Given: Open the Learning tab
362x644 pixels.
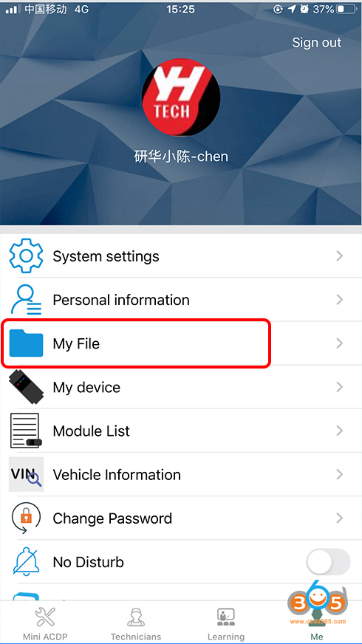Looking at the screenshot, I should pos(226,623).
